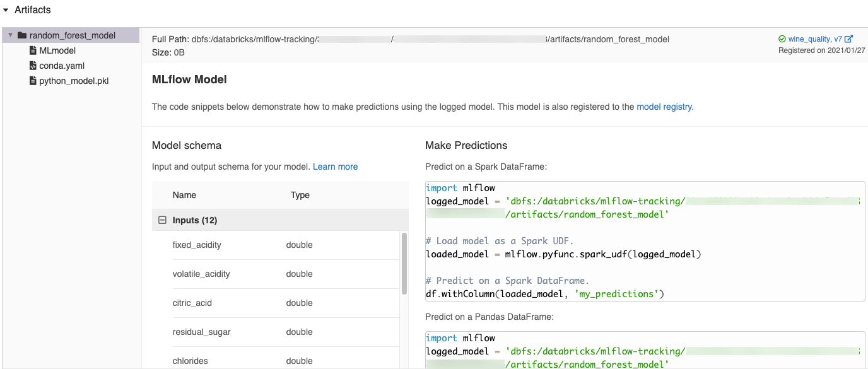Select conda.yaml in the artifact tree

click(x=62, y=66)
